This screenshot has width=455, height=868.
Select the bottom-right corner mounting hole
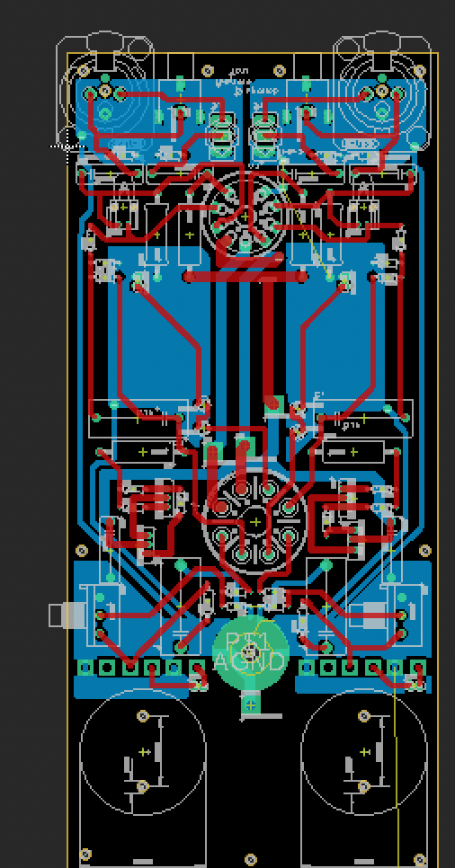(x=420, y=859)
